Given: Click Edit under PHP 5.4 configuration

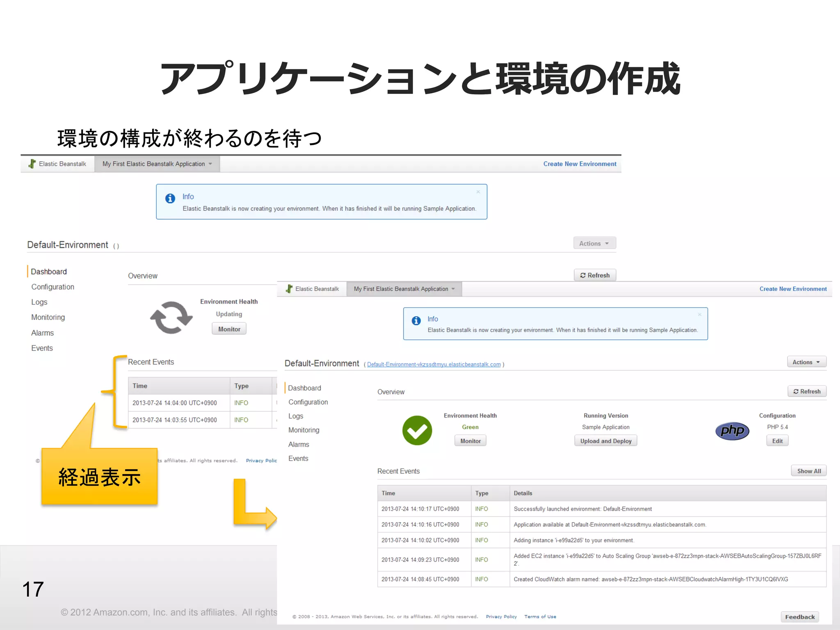Looking at the screenshot, I should click(x=777, y=441).
